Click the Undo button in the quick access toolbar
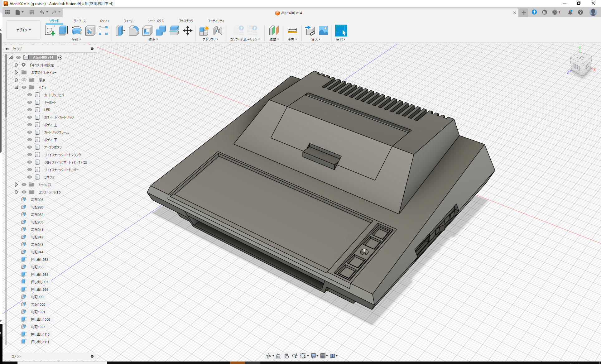 [x=42, y=12]
